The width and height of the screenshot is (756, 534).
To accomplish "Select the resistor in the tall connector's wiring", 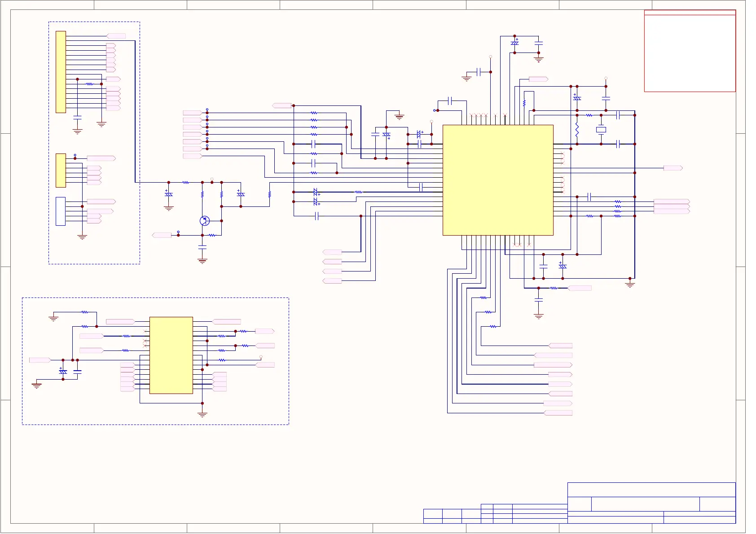I will [x=89, y=84].
